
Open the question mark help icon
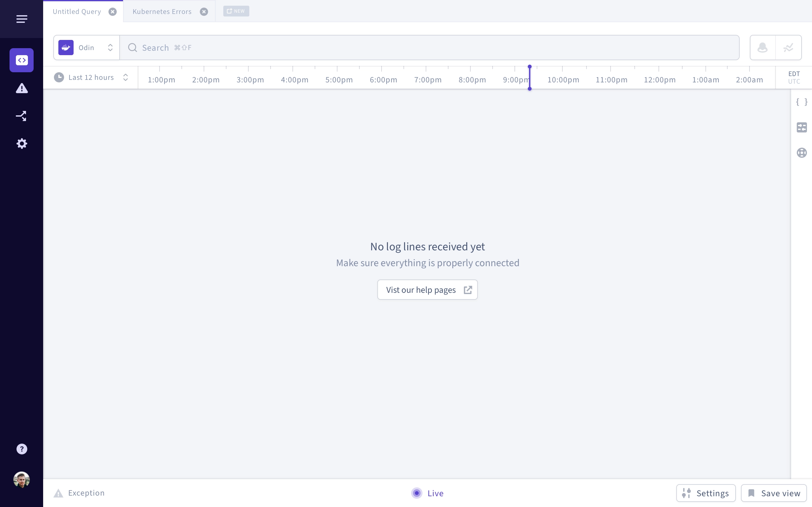(22, 449)
